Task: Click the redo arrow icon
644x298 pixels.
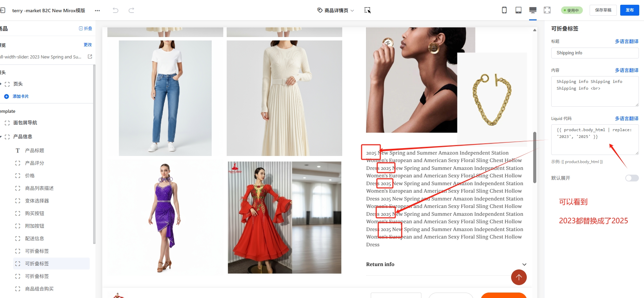Action: click(x=131, y=10)
